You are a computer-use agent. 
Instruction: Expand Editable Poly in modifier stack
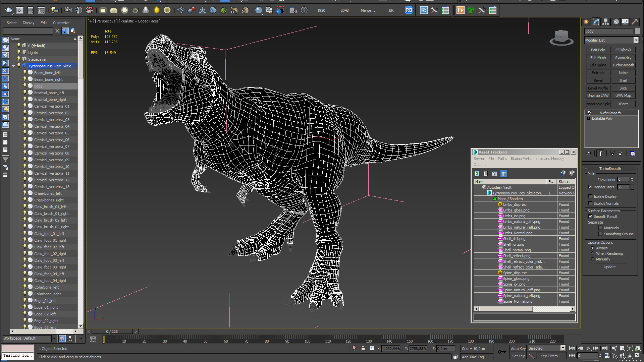[588, 118]
